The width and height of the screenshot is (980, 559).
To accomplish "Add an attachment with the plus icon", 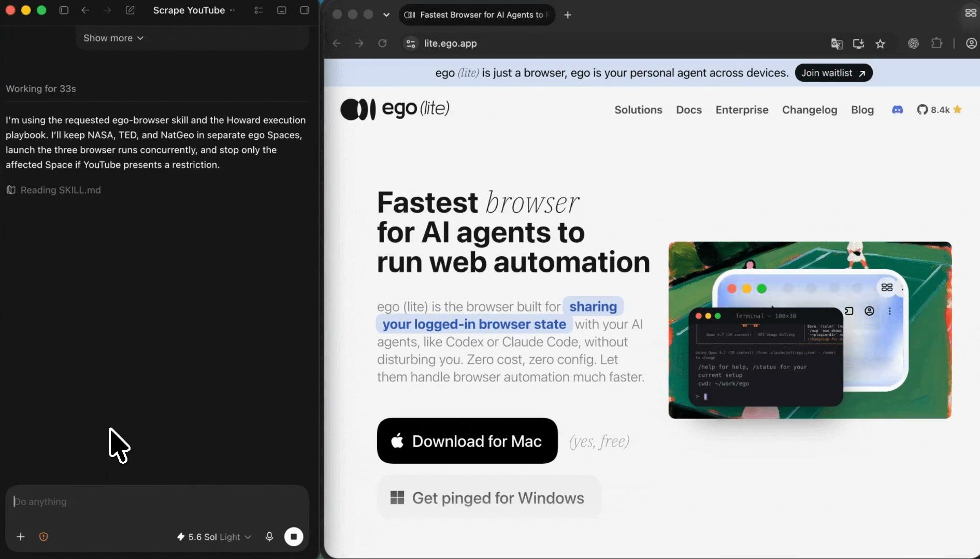I will click(21, 537).
